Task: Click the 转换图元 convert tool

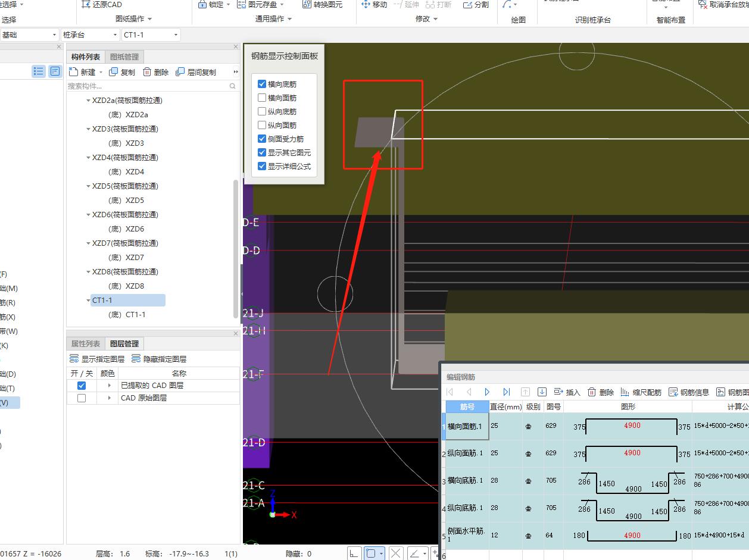Action: click(322, 4)
